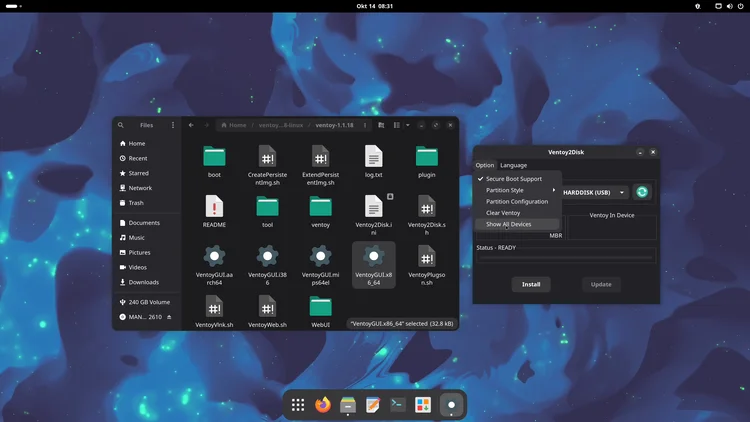Open Trash in the Files sidebar

[x=147, y=202]
